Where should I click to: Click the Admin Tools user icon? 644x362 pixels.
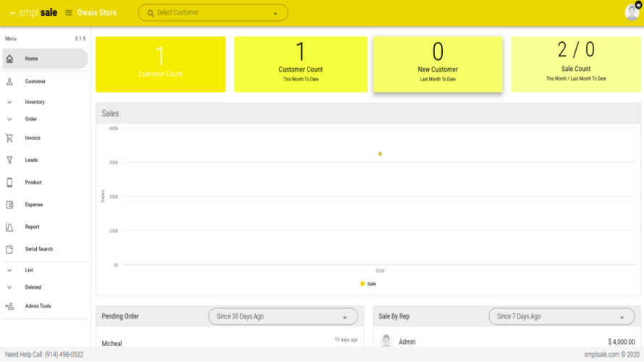[9, 306]
